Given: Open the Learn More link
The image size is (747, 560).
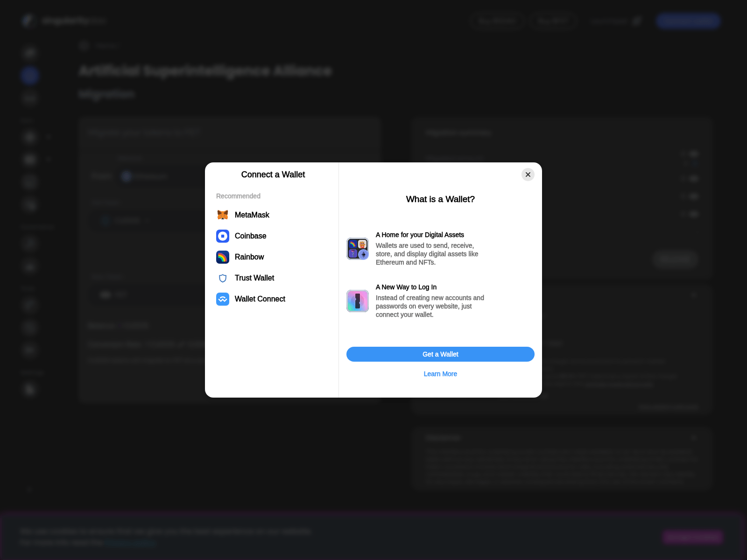Looking at the screenshot, I should click(440, 374).
